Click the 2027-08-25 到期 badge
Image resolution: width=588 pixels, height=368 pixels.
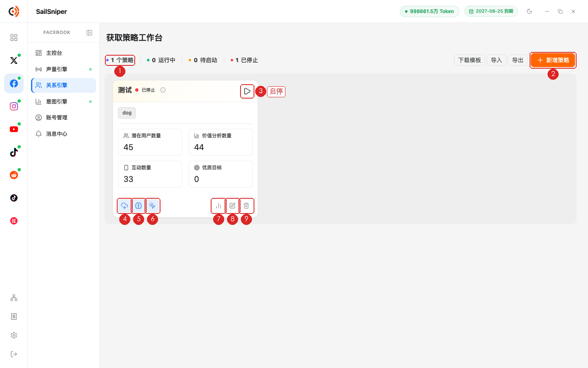click(491, 11)
